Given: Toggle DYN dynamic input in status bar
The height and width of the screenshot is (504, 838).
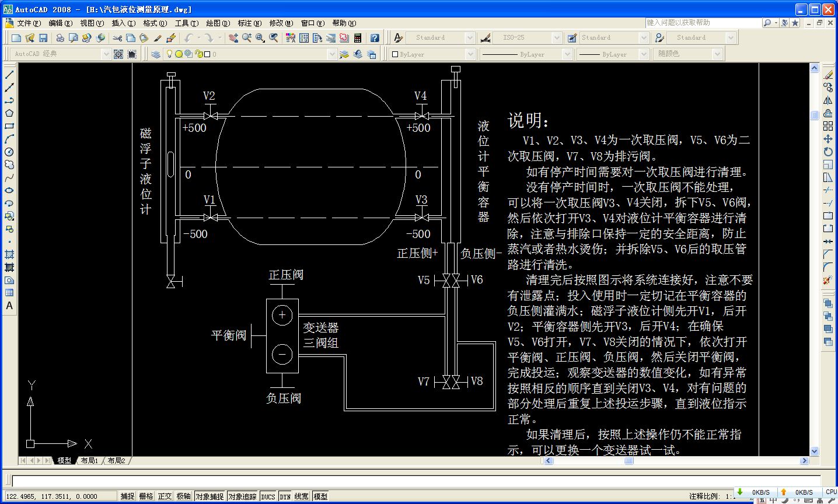Looking at the screenshot, I should [x=285, y=496].
